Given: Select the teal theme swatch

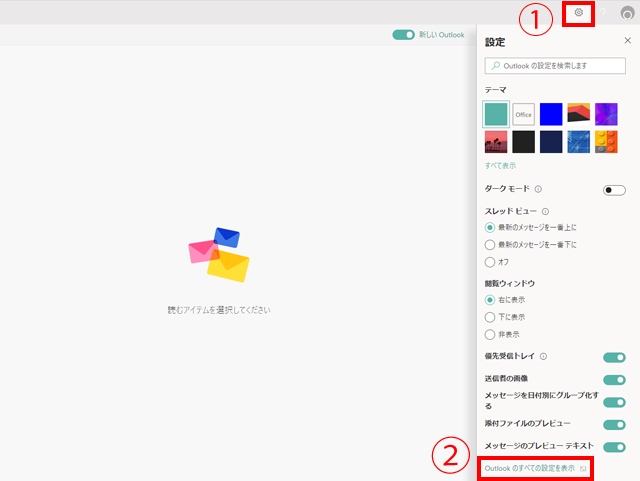Looking at the screenshot, I should [x=496, y=114].
